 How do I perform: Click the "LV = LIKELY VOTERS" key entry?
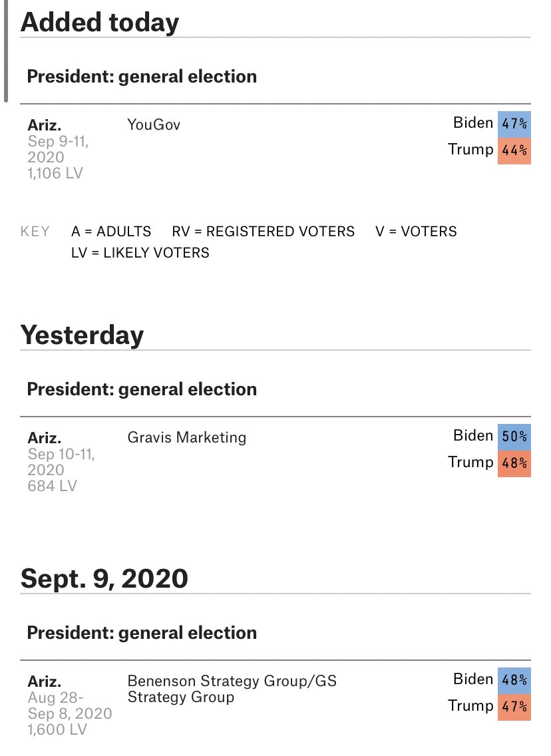pyautogui.click(x=140, y=253)
